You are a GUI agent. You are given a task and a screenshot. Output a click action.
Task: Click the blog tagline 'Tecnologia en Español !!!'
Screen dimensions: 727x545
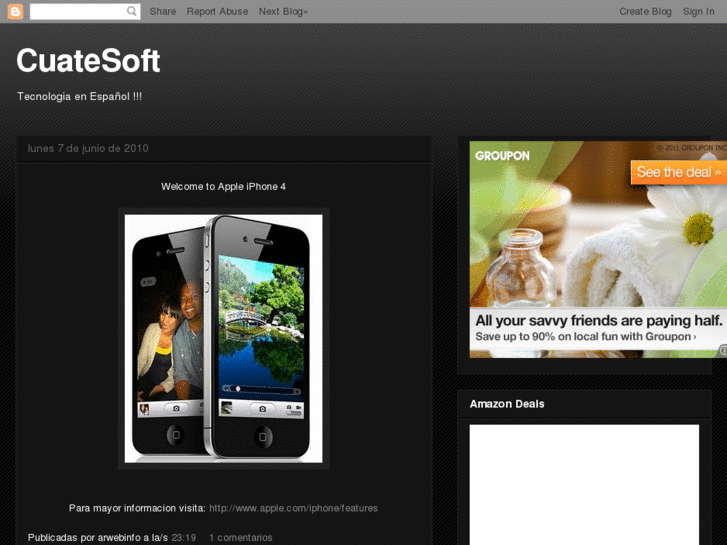(x=79, y=96)
